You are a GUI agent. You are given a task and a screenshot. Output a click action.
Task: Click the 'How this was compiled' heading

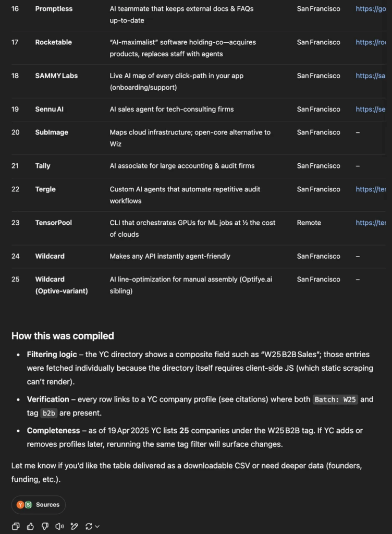click(x=63, y=336)
